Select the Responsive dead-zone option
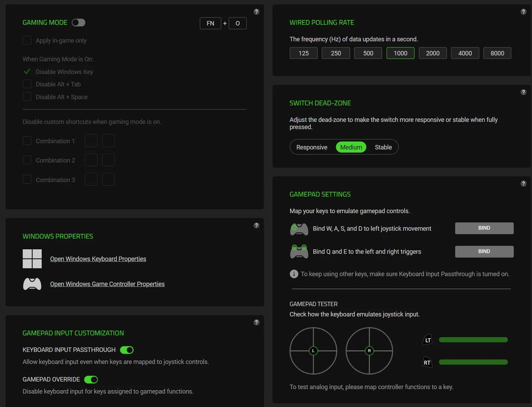This screenshot has width=532, height=407. [312, 147]
